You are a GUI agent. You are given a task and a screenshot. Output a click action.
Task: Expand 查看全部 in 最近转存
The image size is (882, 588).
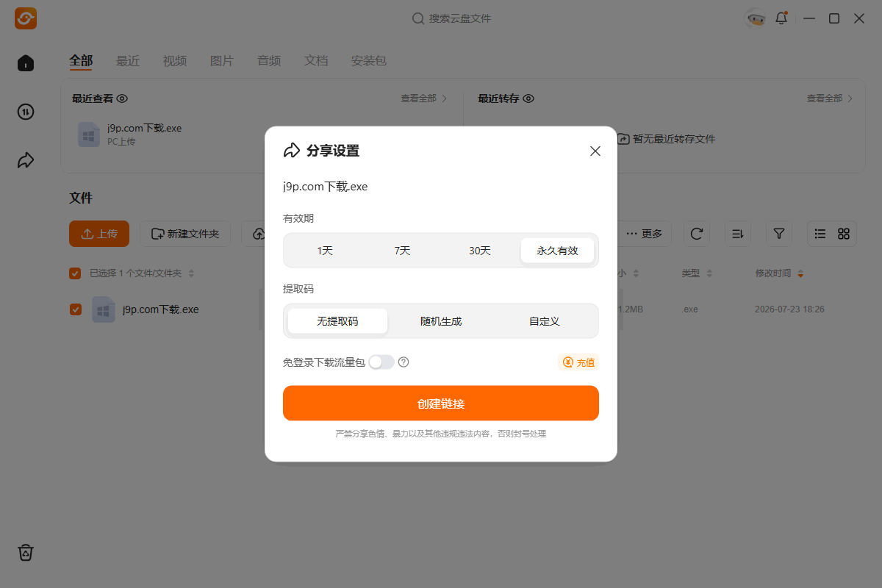[830, 98]
